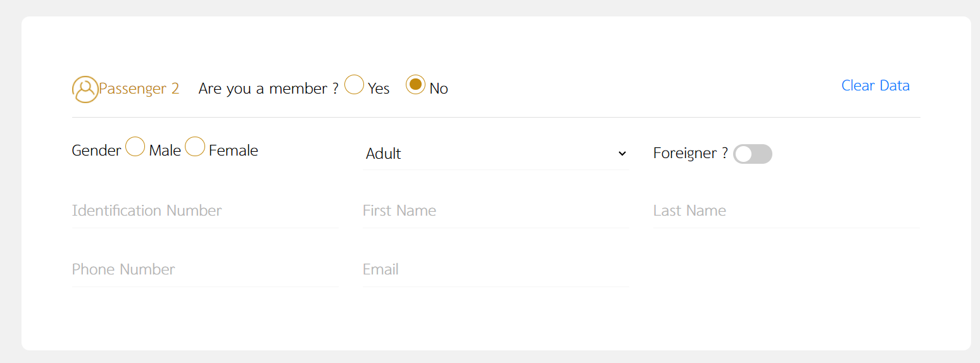Click the Phone Number input field
Viewport: 980px width, 363px height.
pyautogui.click(x=205, y=270)
